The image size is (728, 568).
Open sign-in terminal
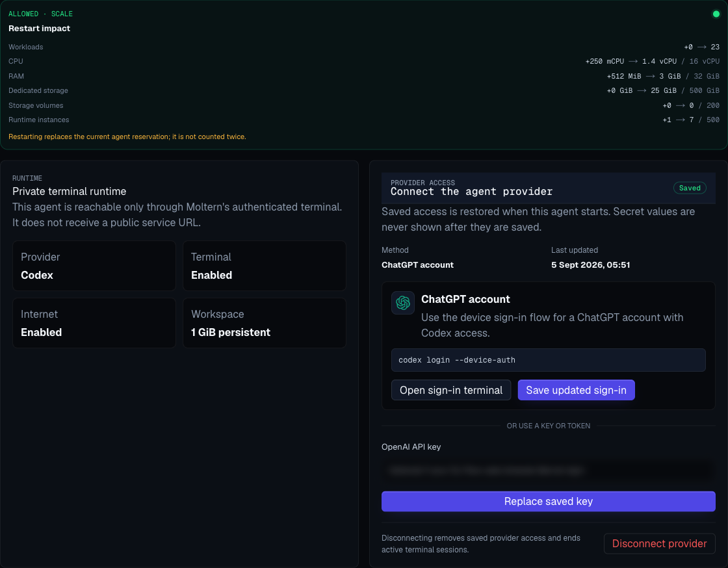(451, 391)
